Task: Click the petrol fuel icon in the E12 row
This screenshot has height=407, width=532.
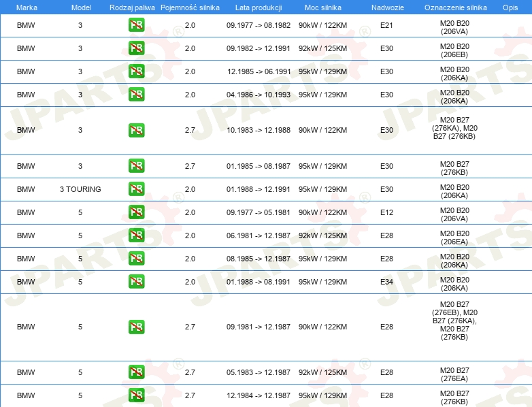Action: pos(136,212)
